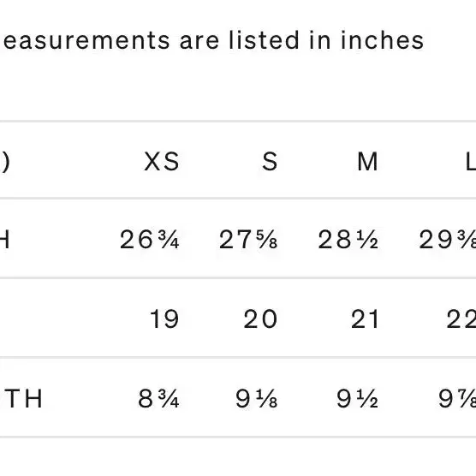Click the first row label ending in 'H'

5,240
